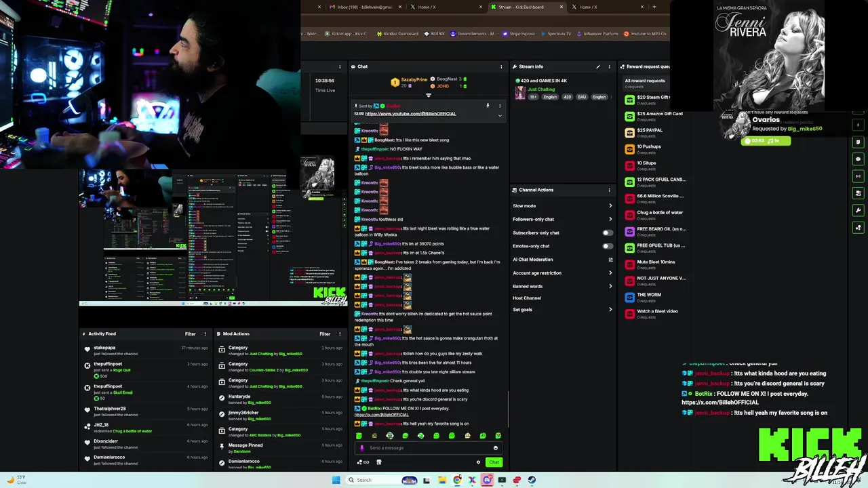The height and width of the screenshot is (488, 868).
Task: Expand Account age restriction settings
Action: tap(610, 273)
